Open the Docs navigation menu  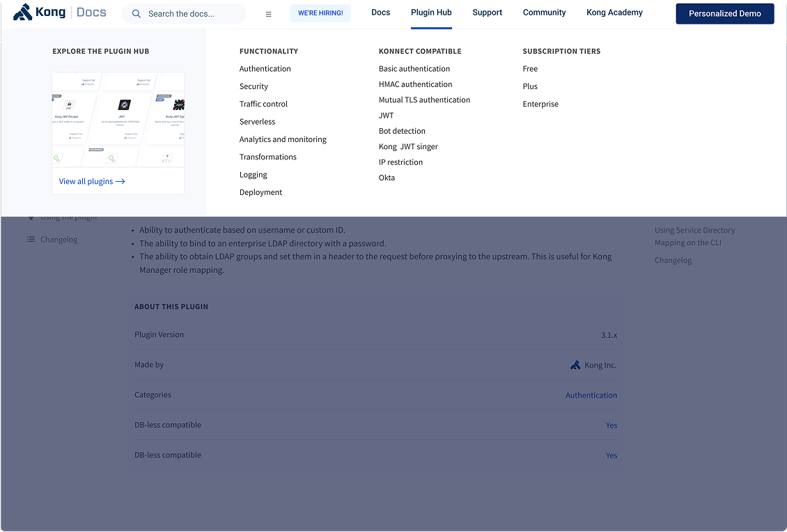coord(380,12)
